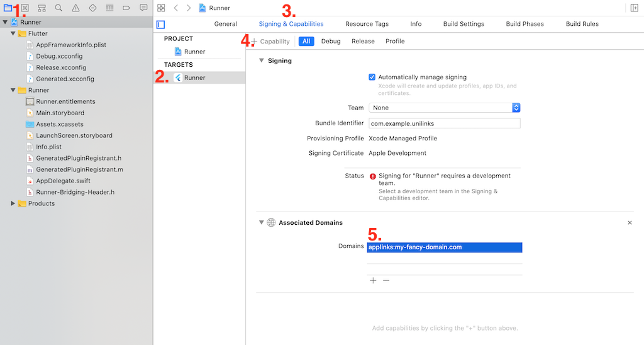This screenshot has width=644, height=345.
Task: Switch to the General tab
Action: [226, 24]
